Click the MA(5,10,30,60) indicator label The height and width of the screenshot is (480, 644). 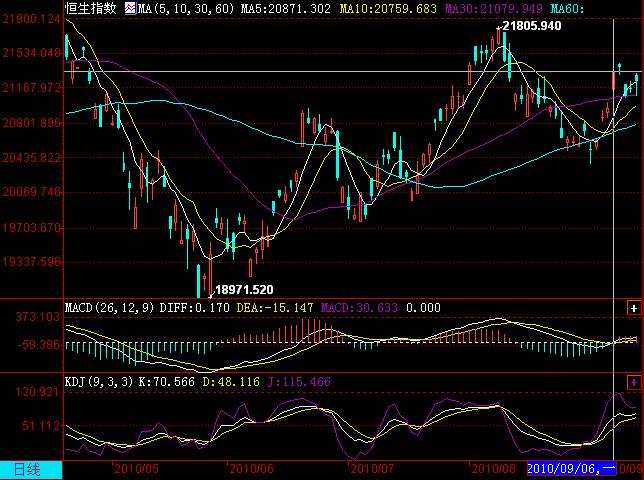pos(186,8)
